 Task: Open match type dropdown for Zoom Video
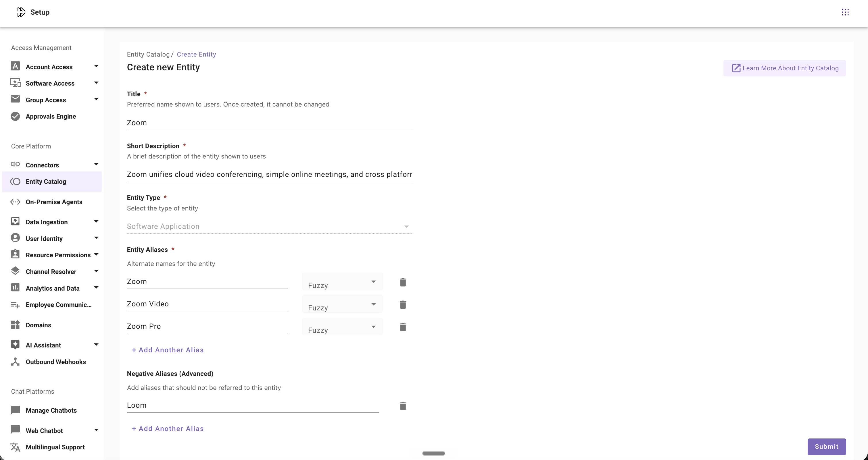pos(342,304)
